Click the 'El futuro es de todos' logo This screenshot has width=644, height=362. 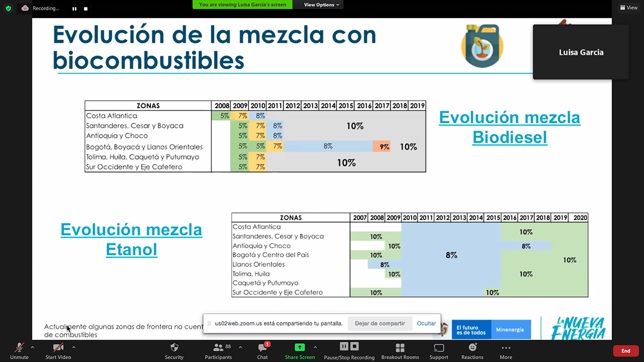point(471,330)
